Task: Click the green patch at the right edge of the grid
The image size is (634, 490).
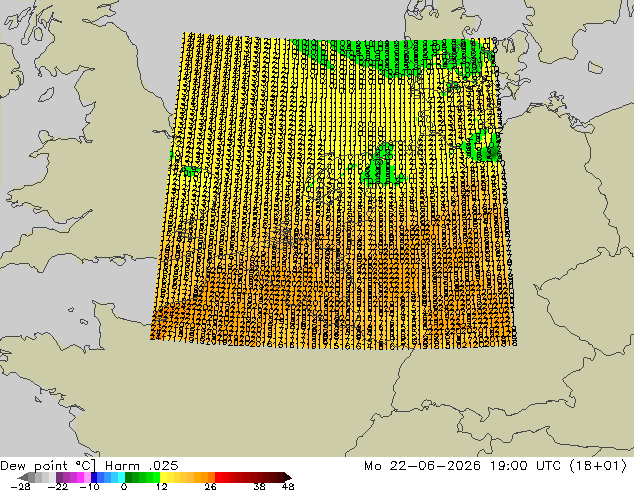Action: pyautogui.click(x=483, y=146)
